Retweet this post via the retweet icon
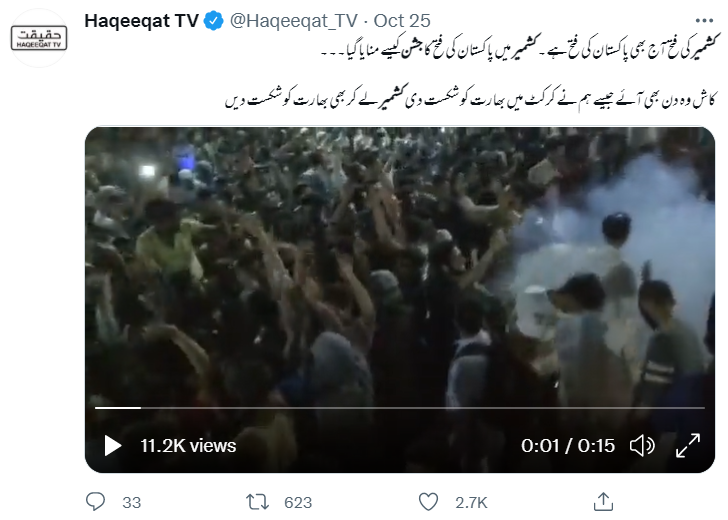Screen dimensions: 728x520 pos(257,502)
